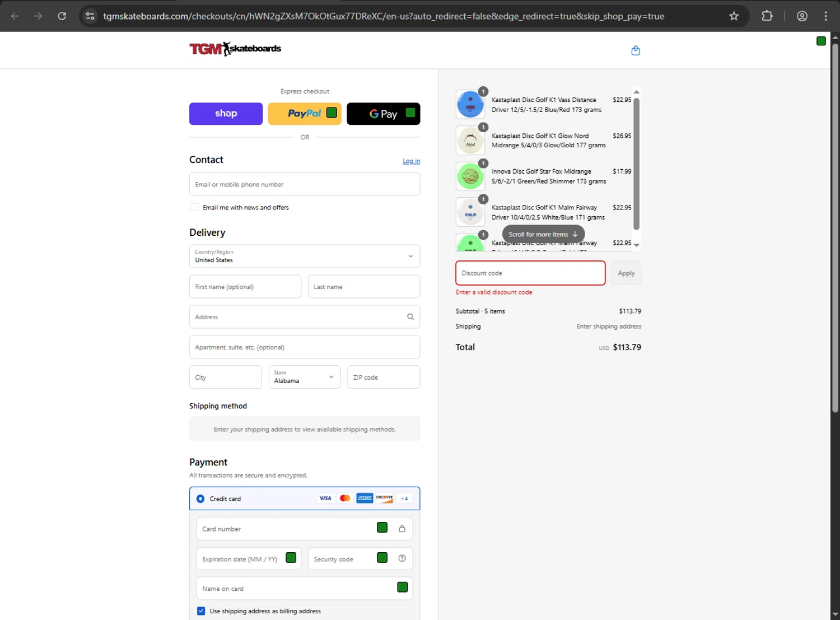Click the Discover card logo
The height and width of the screenshot is (620, 840).
(384, 498)
